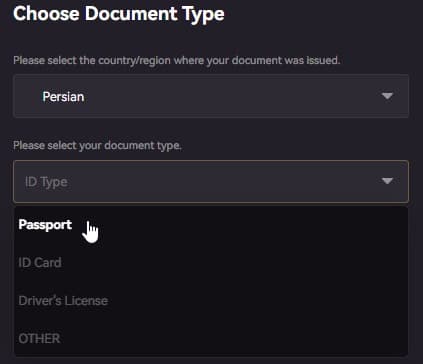423x364 pixels.
Task: Open the Persian country/region dropdown
Action: pyautogui.click(x=211, y=96)
